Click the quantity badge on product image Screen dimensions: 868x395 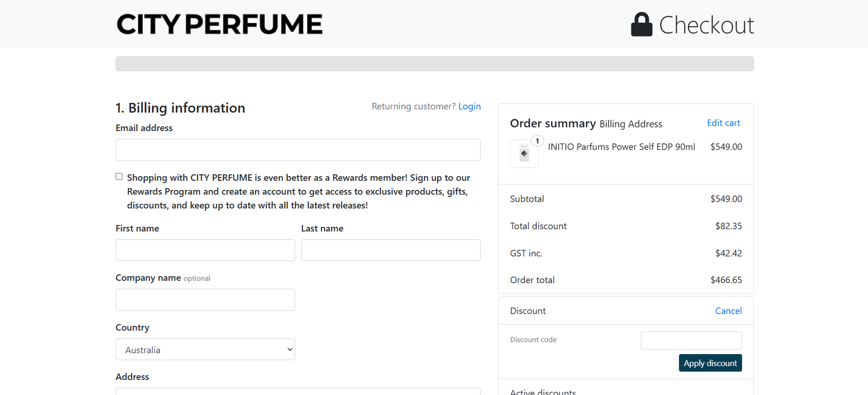pyautogui.click(x=537, y=141)
